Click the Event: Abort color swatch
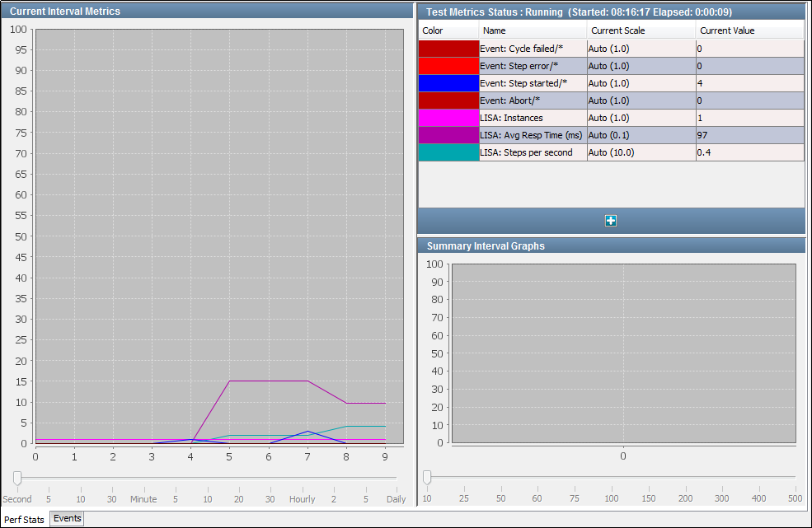The height and width of the screenshot is (528, 812). (x=448, y=100)
